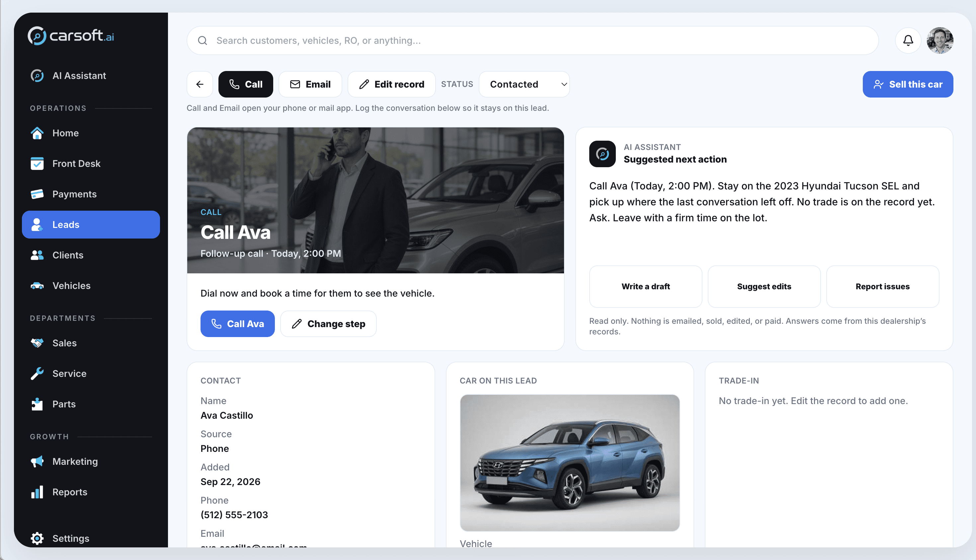Image resolution: width=976 pixels, height=560 pixels.
Task: Go to Front Desk section
Action: coord(76,164)
